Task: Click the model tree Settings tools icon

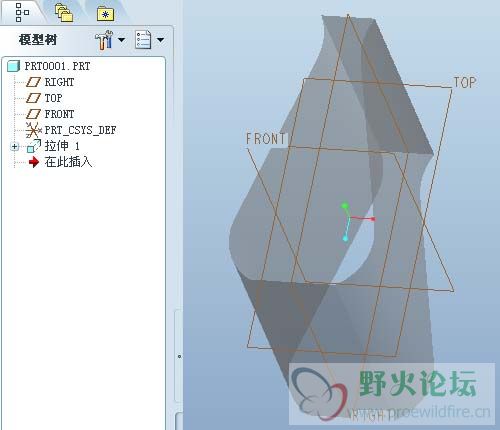Action: pyautogui.click(x=104, y=40)
